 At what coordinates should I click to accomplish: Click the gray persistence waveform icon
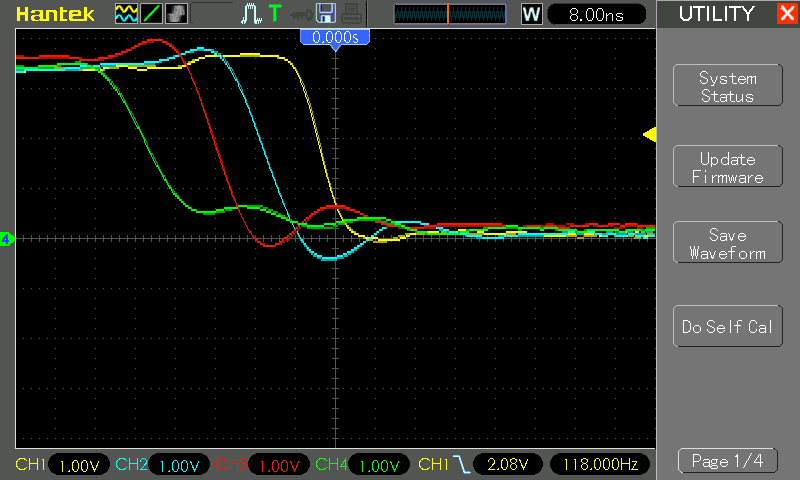177,14
